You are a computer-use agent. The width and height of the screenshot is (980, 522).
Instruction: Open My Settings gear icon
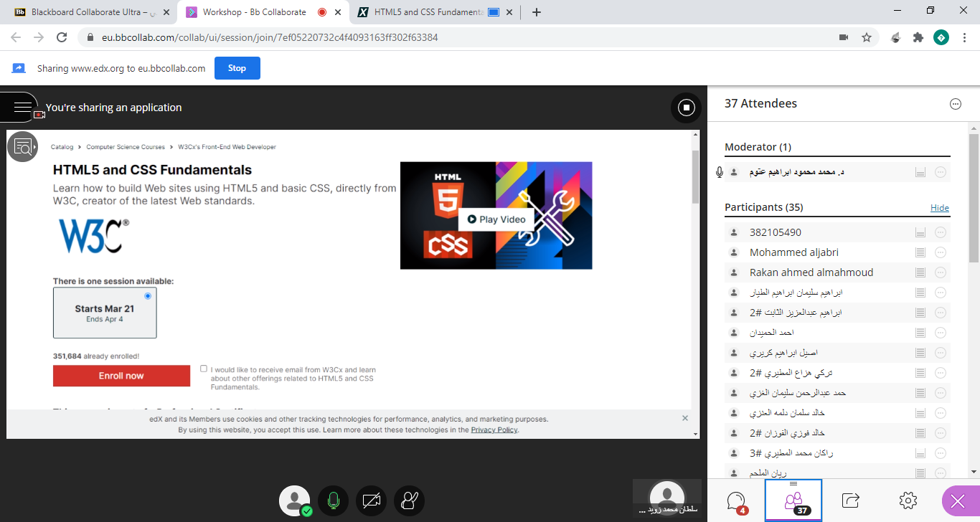coord(908,500)
